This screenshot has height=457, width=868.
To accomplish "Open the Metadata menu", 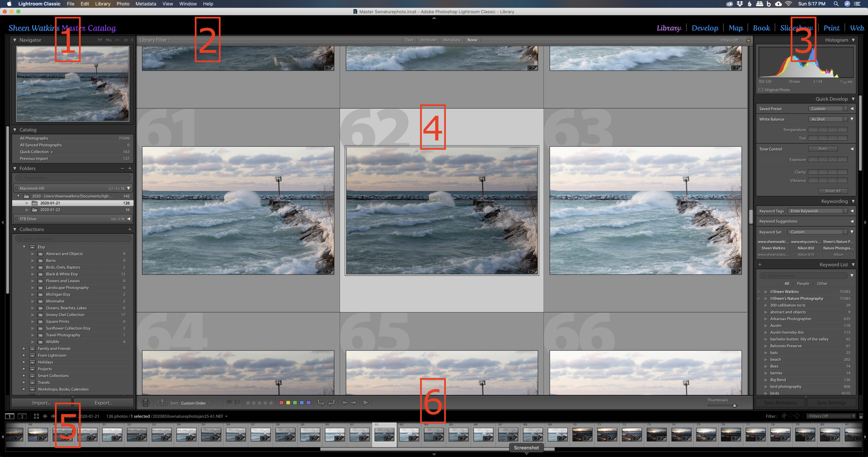I will pos(145,4).
